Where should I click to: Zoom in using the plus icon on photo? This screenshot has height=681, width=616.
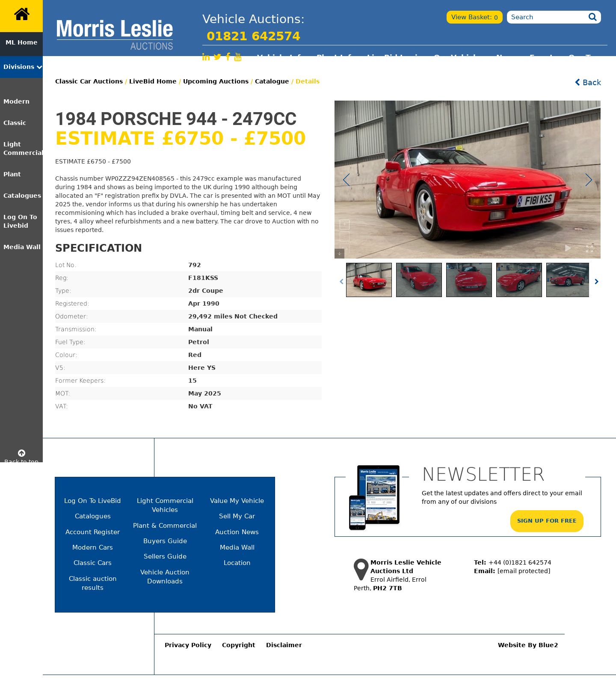344,224
